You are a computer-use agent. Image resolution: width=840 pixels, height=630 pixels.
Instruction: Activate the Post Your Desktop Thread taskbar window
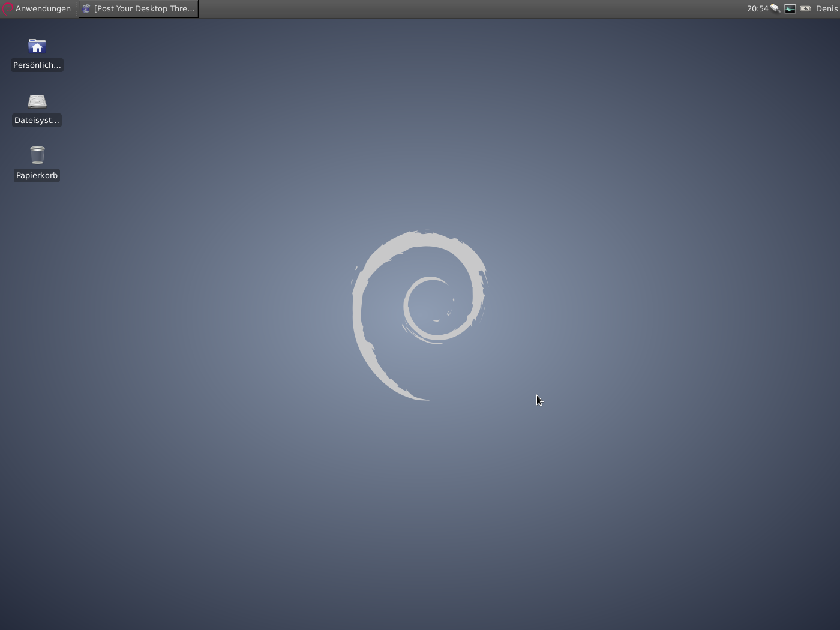click(139, 8)
